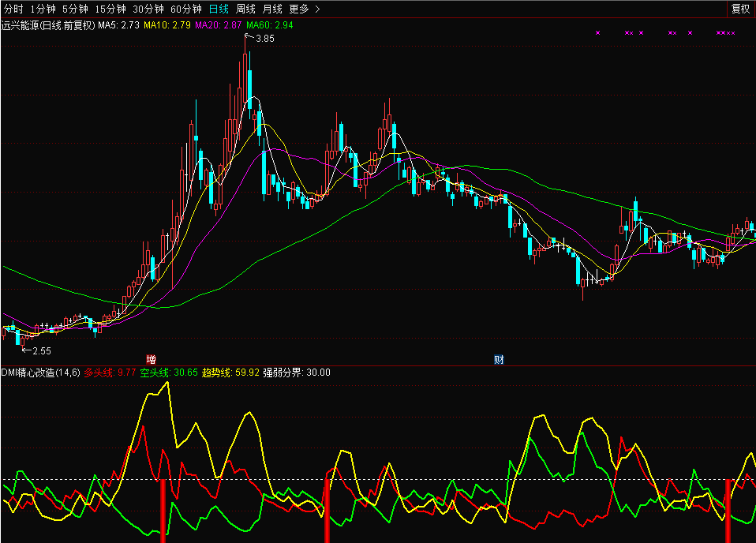Click the 多头线: 9.77 value

tap(110, 373)
